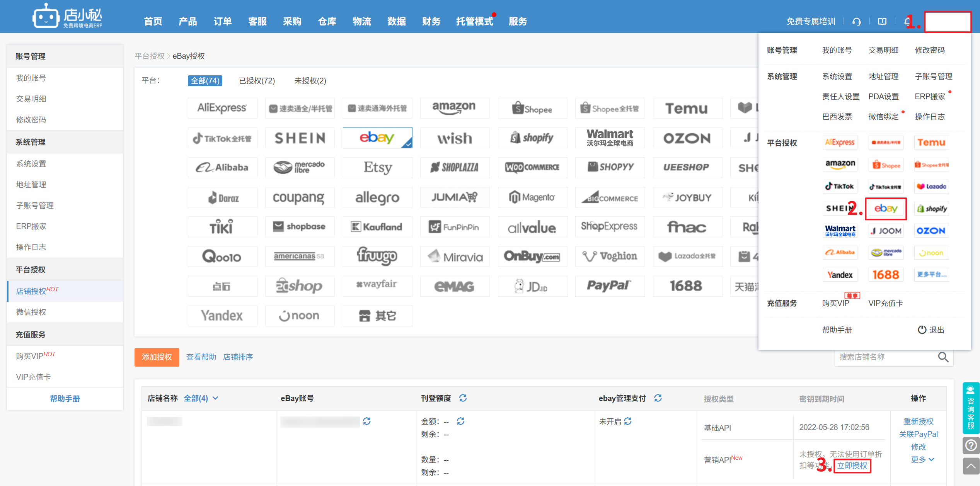Screen dimensions: 980x486
Task: Refresh the eBay account row icon
Action: coord(367,421)
